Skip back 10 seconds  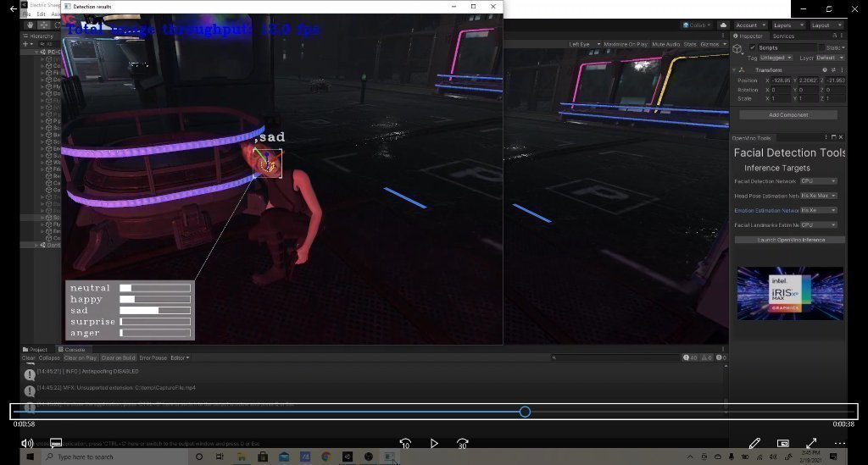click(405, 444)
